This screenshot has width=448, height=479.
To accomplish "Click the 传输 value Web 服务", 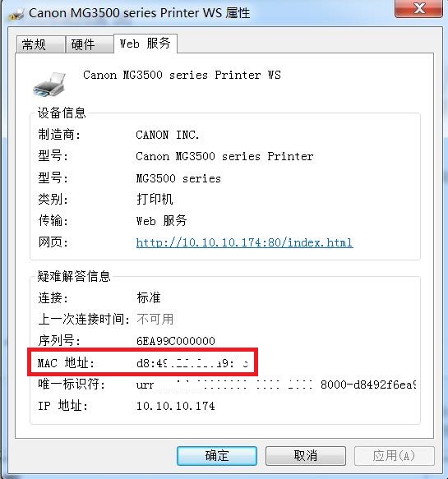I will point(161,220).
